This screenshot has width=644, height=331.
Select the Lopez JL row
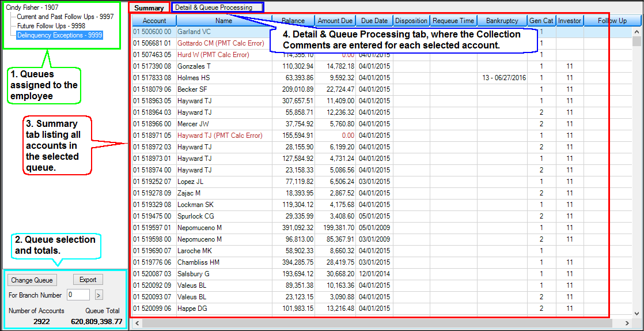pyautogui.click(x=382, y=181)
